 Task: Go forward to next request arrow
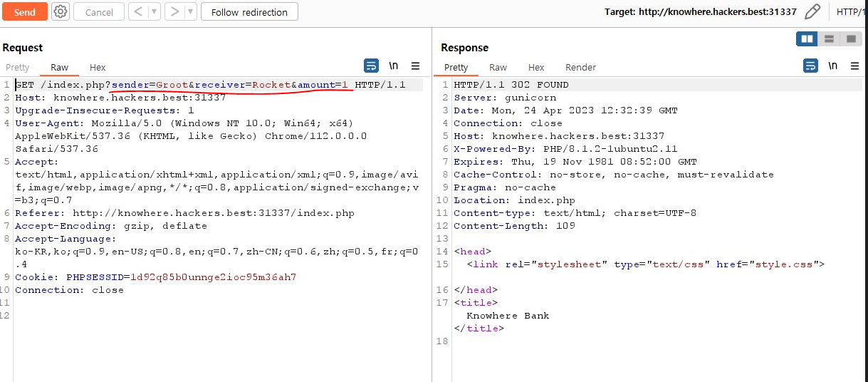point(174,11)
